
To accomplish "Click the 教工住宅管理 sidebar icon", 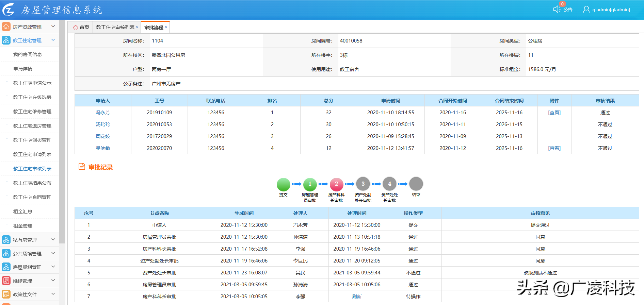I will 6,40.
